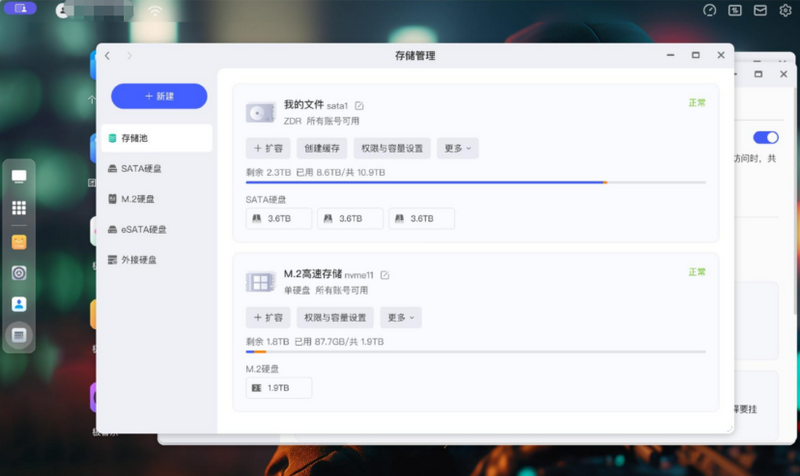Open the blue contacts app in dock
Screen dimensions: 800x476
(19, 305)
